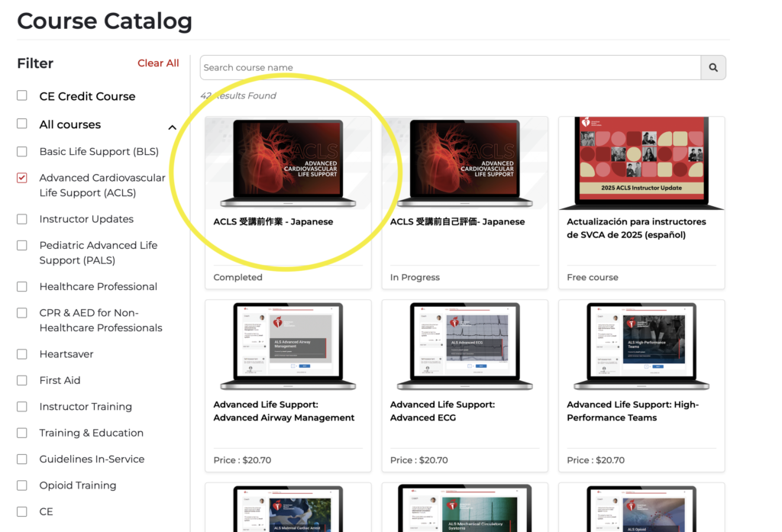The image size is (782, 532).
Task: Open the ACLS 受講前自己評価 Japanese course image
Action: click(x=464, y=163)
